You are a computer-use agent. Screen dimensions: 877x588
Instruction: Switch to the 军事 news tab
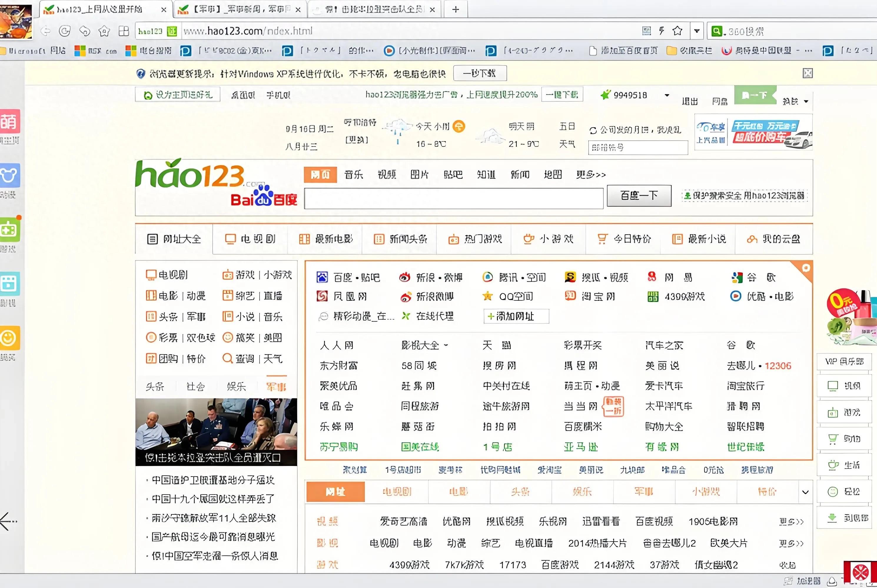click(277, 386)
